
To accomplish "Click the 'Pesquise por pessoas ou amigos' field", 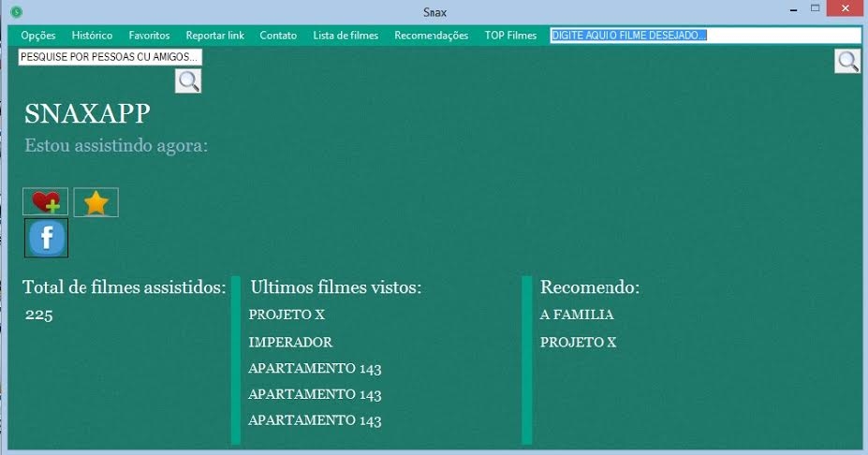I will 110,57.
